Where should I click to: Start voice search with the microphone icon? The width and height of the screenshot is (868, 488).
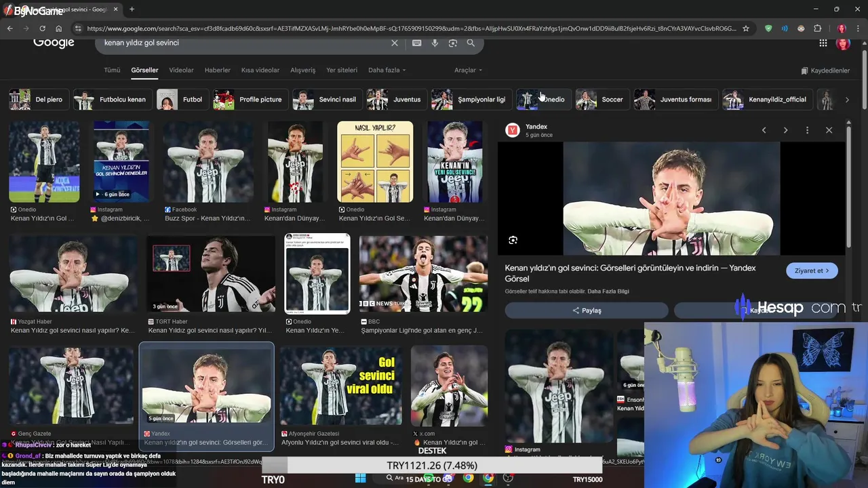coord(435,43)
